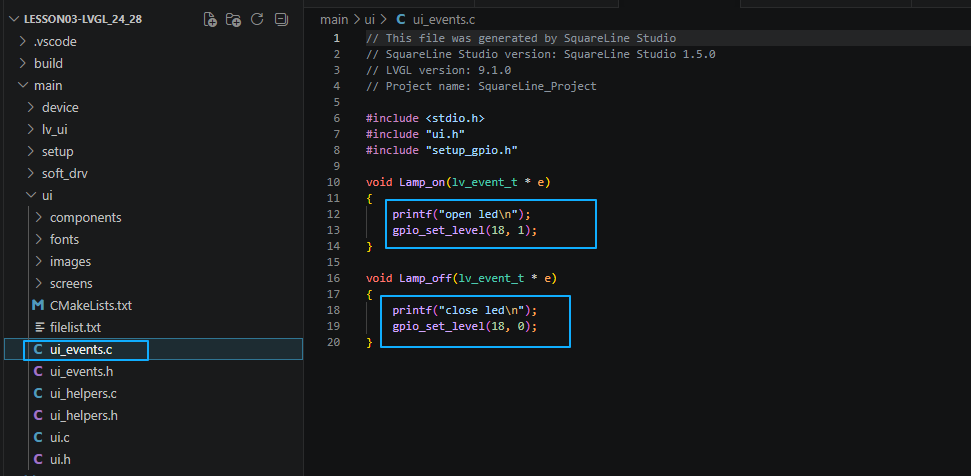Expand the images folder
The image size is (971, 476).
pyautogui.click(x=39, y=261)
